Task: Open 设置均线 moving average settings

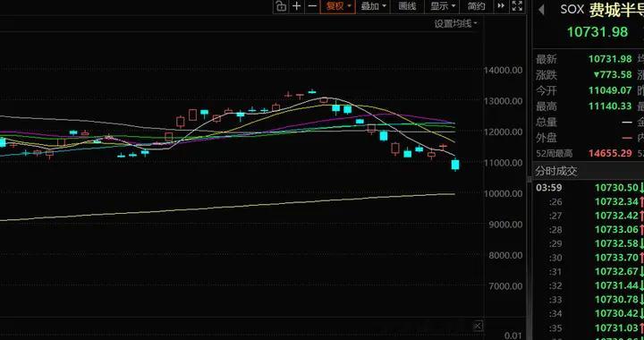Action: tap(455, 24)
